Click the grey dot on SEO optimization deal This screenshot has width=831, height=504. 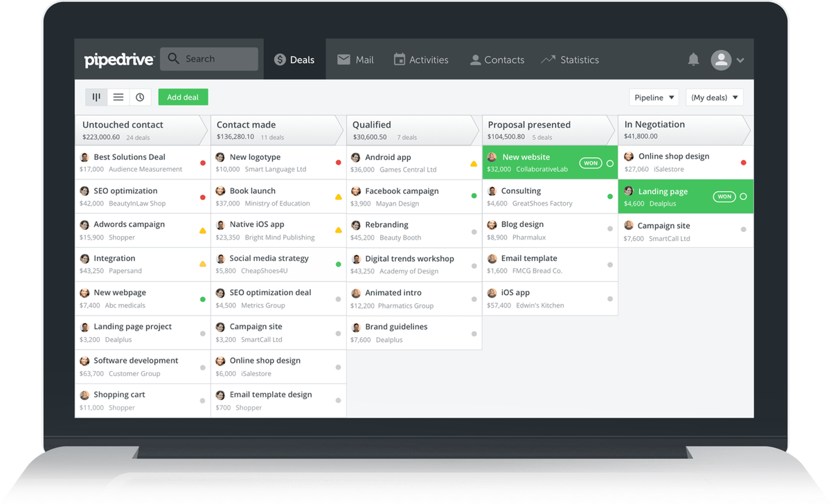(x=339, y=299)
